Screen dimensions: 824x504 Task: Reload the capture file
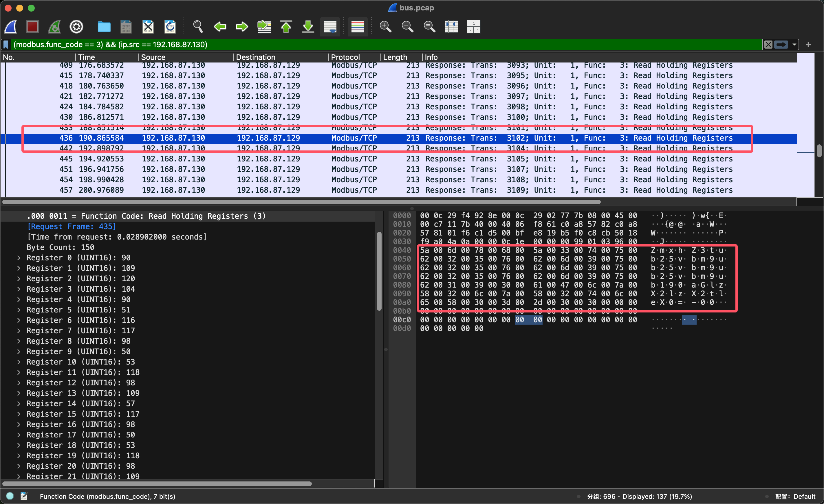point(170,27)
